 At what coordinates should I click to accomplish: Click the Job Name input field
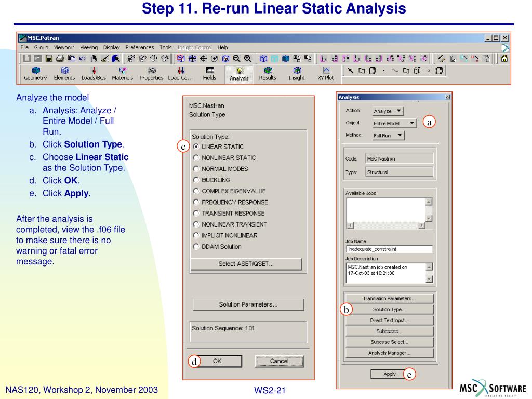coord(390,249)
